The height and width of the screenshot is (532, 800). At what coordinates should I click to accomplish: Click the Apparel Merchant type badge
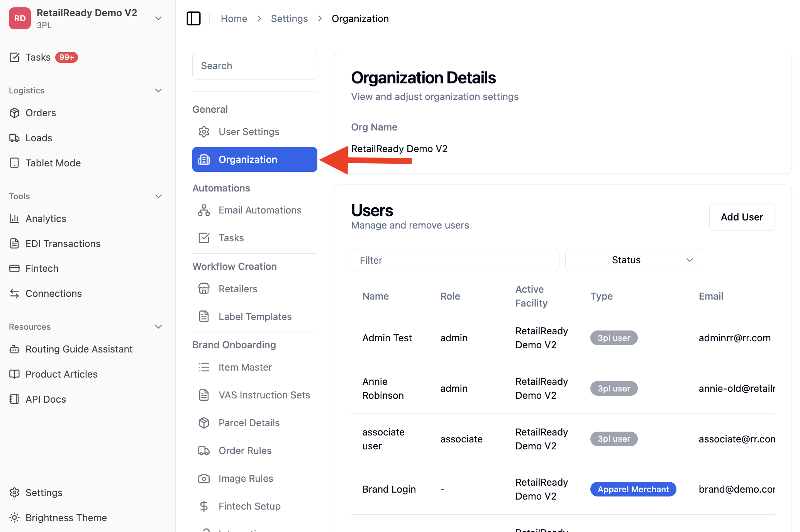[633, 489]
